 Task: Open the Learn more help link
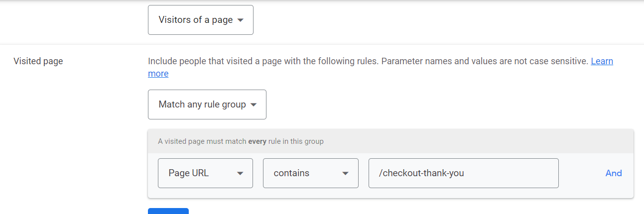click(602, 61)
